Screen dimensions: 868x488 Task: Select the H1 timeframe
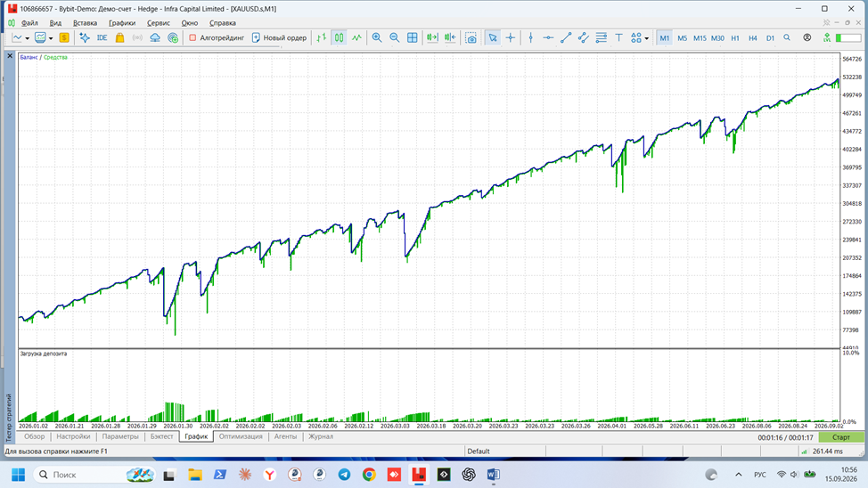pos(735,38)
